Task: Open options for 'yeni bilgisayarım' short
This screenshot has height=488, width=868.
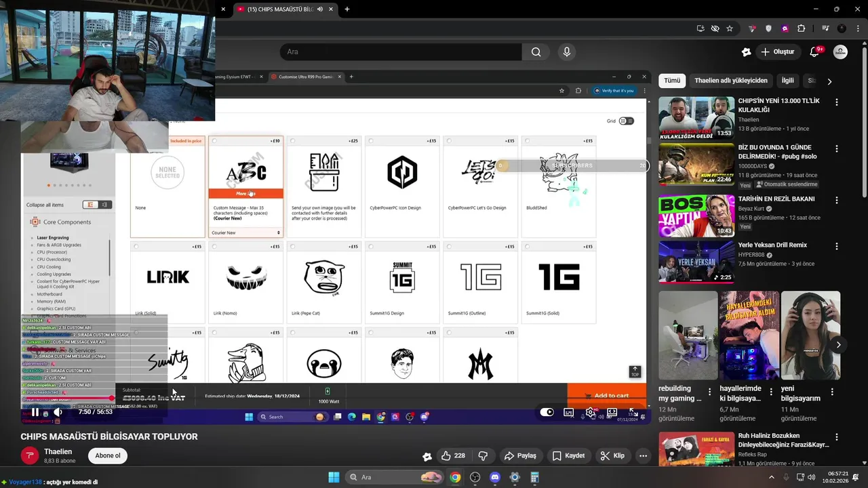Action: click(x=832, y=392)
